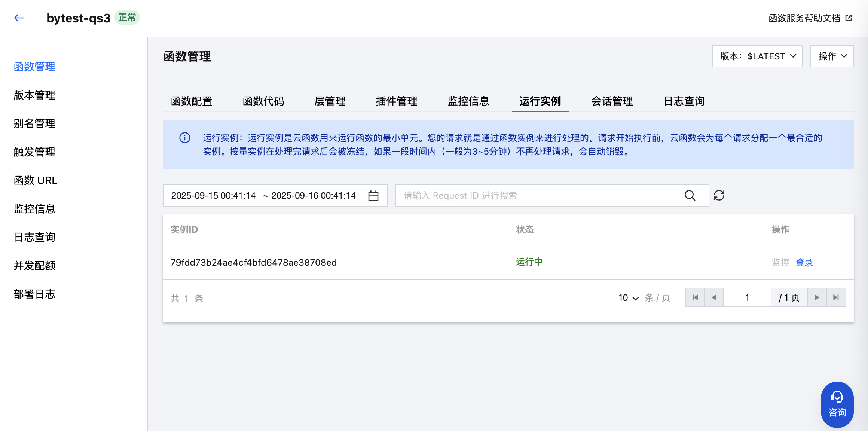Switch to the 函数代码 tab
Image resolution: width=868 pixels, height=431 pixels.
(x=263, y=101)
